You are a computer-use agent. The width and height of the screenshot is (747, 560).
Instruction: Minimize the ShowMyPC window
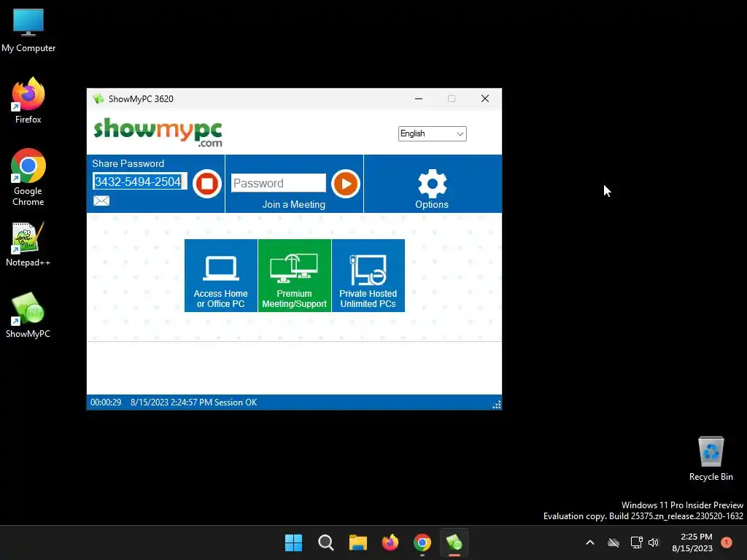point(419,98)
